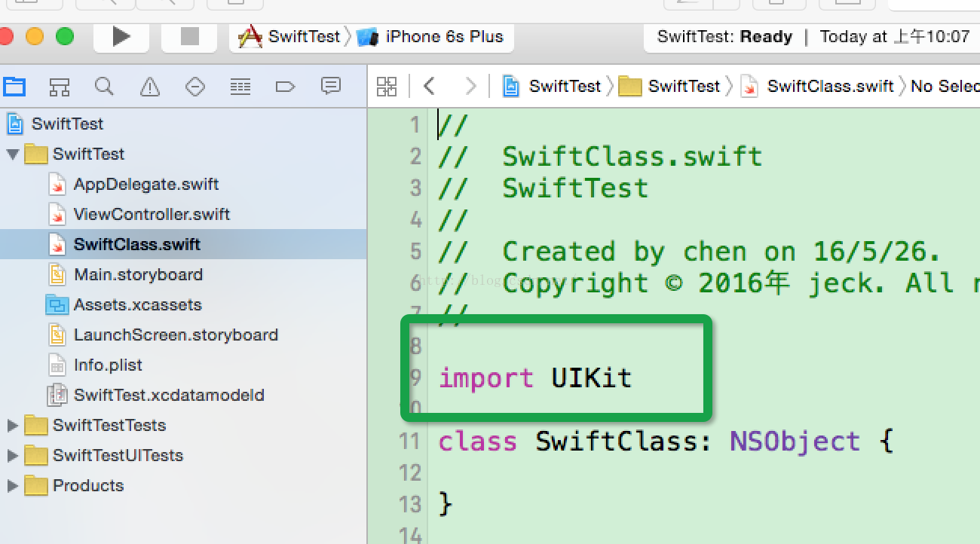Viewport: 980px width, 544px height.
Task: Open the Report navigator speech-bubble icon
Action: click(x=331, y=87)
